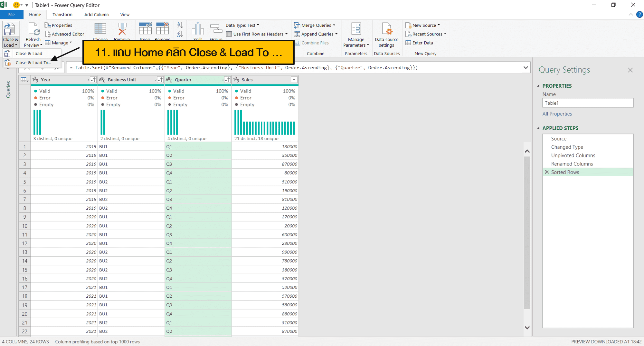This screenshot has width=644, height=346.
Task: Open Merge Queries
Action: [315, 25]
